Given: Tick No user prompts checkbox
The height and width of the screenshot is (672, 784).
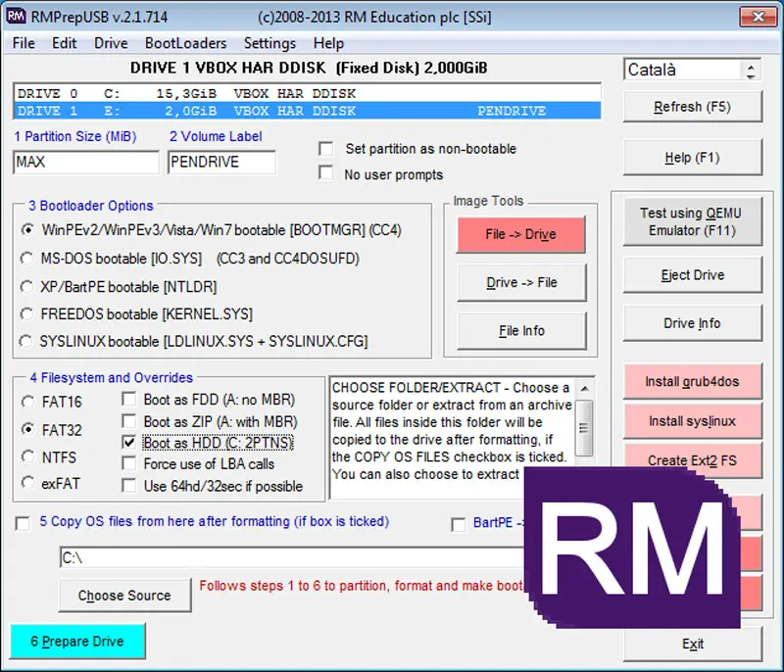Looking at the screenshot, I should pos(326,172).
